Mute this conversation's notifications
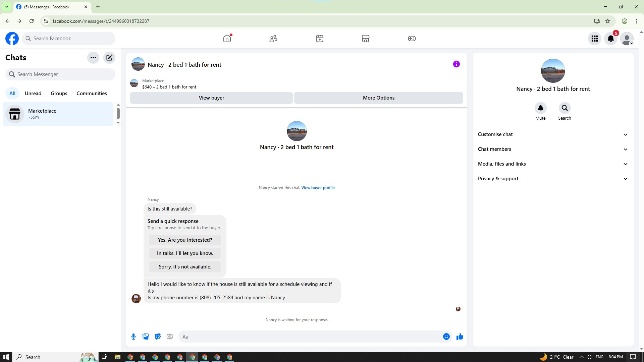This screenshot has height=362, width=644. click(540, 108)
